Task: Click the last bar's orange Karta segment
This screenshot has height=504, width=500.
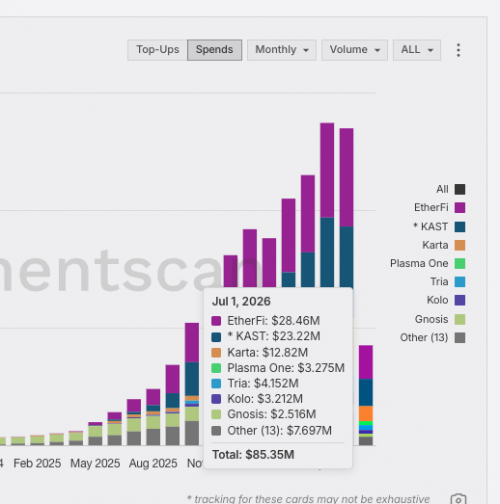Action: coord(366,414)
